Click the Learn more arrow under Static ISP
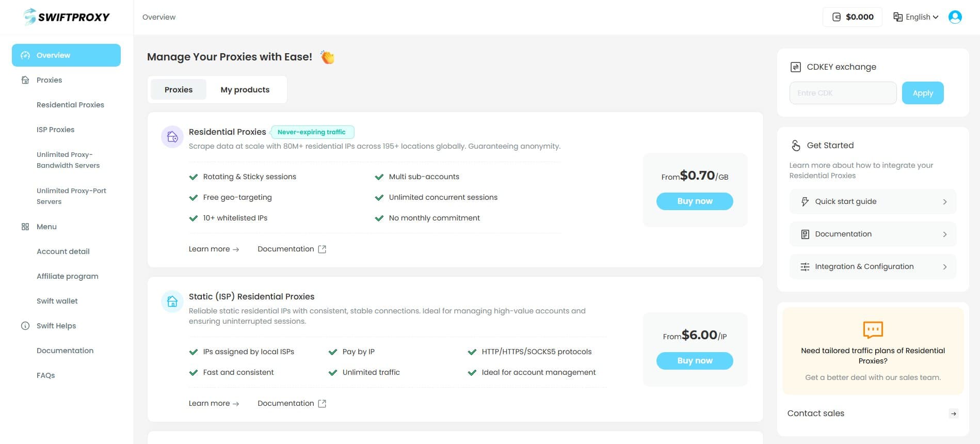The width and height of the screenshot is (980, 444). coord(236,404)
